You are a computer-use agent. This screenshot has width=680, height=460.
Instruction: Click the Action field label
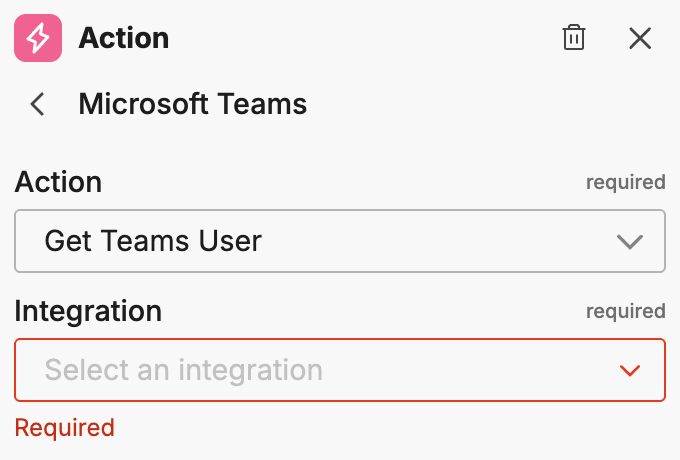click(58, 182)
